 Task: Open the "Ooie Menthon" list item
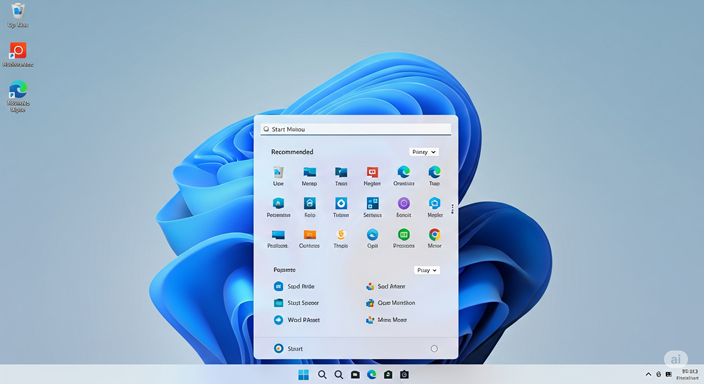[390, 303]
